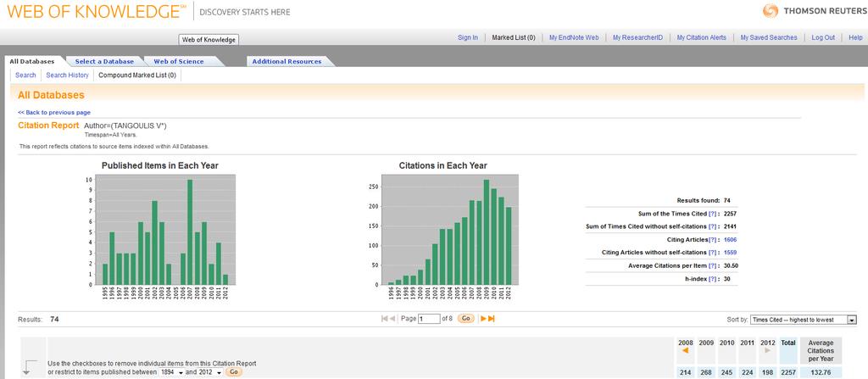
Task: Open help for h-index
Action: point(712,279)
